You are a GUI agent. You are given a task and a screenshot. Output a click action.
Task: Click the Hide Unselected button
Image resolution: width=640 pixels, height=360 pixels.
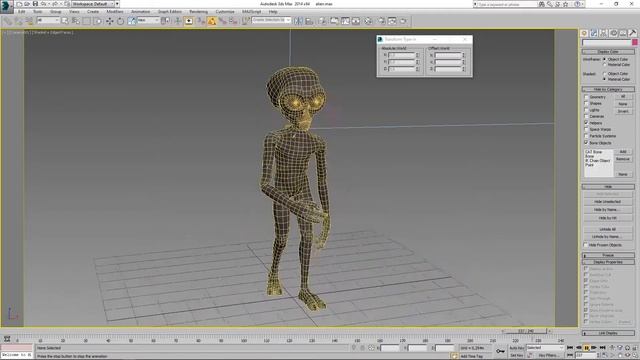tap(607, 202)
